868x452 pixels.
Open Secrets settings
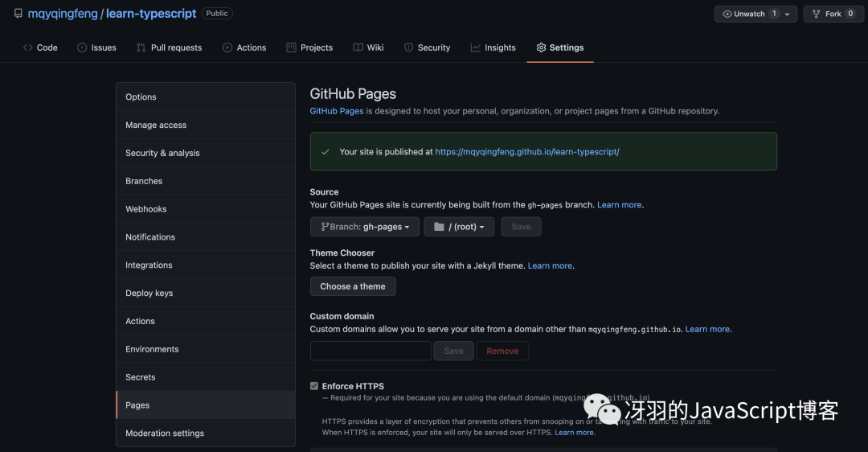[x=206, y=377]
